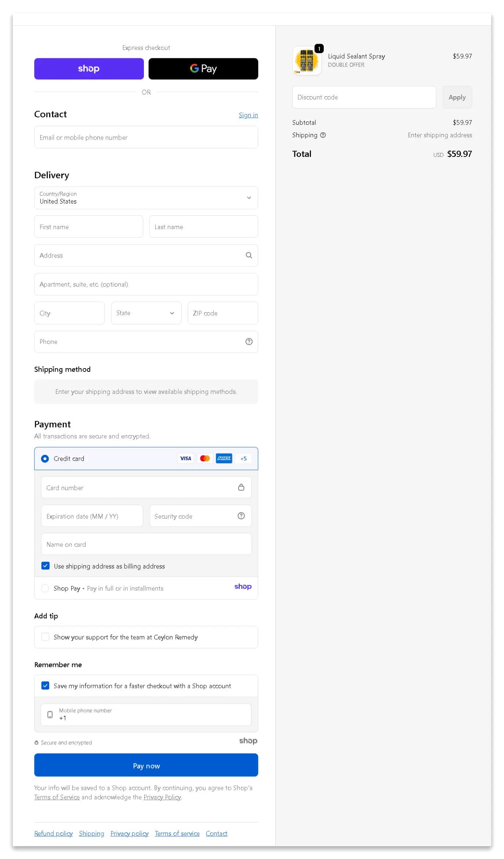Image resolution: width=504 pixels, height=859 pixels.
Task: Click the Security code help icon
Action: pos(241,516)
